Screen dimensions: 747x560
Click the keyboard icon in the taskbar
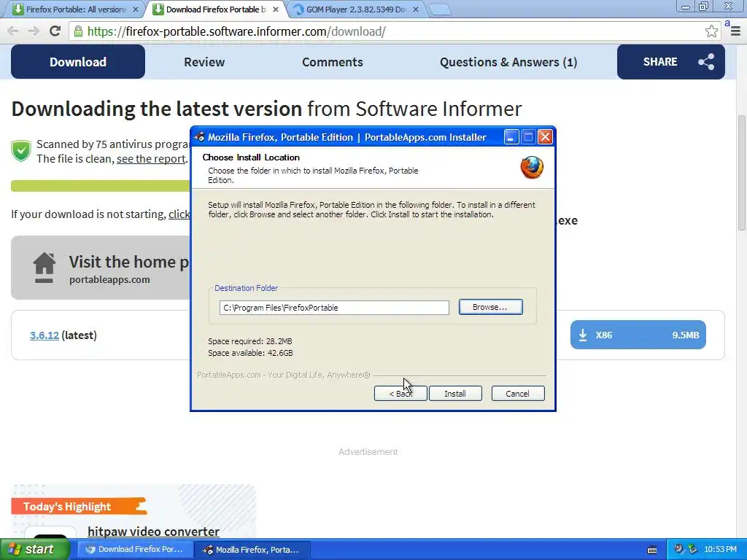(652, 550)
